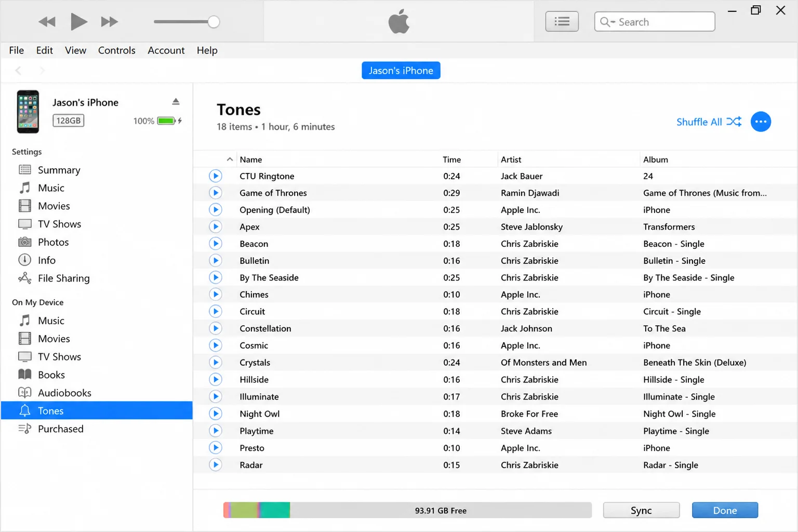Select album cell 'To The Sea'

point(664,328)
